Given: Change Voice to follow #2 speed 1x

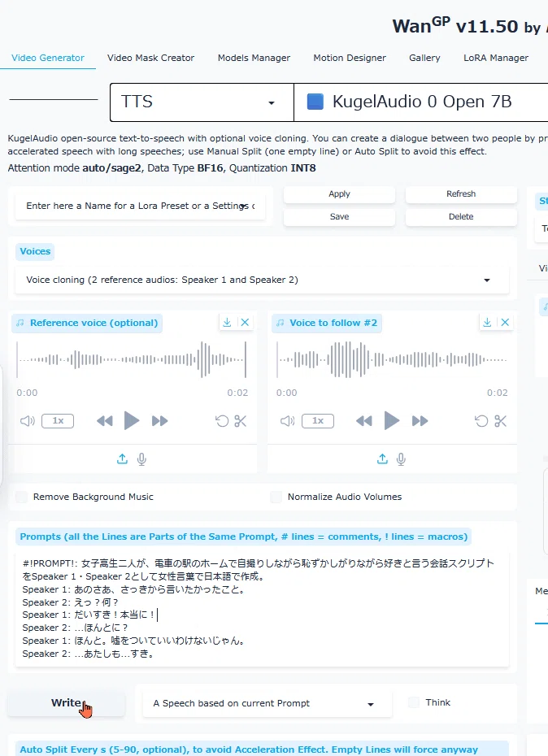Looking at the screenshot, I should click(x=318, y=421).
